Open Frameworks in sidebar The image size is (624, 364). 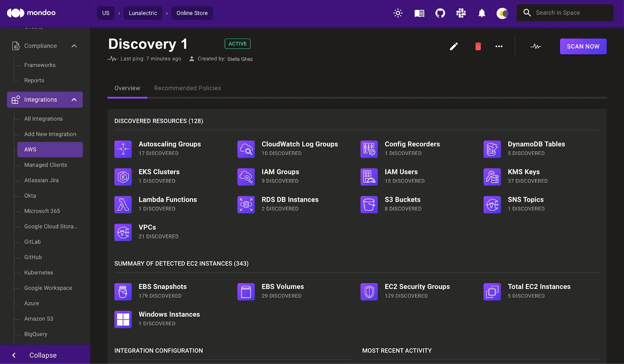40,65
